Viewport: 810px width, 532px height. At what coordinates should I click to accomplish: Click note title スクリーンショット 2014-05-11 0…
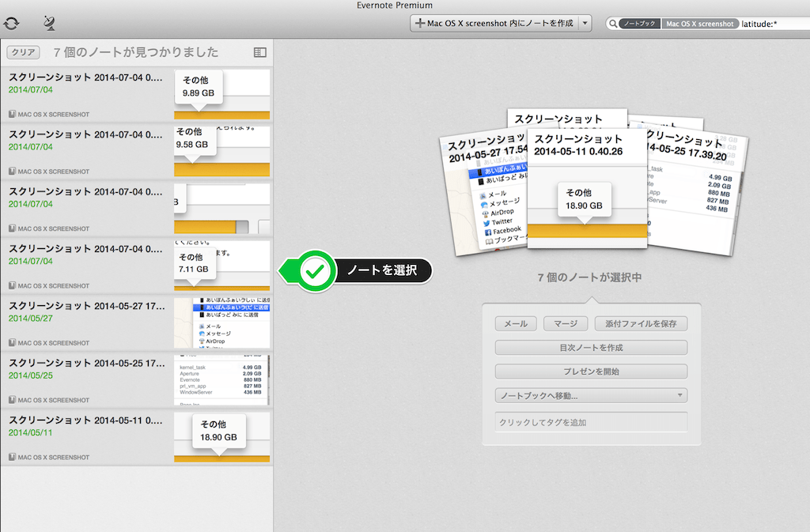pos(85,421)
